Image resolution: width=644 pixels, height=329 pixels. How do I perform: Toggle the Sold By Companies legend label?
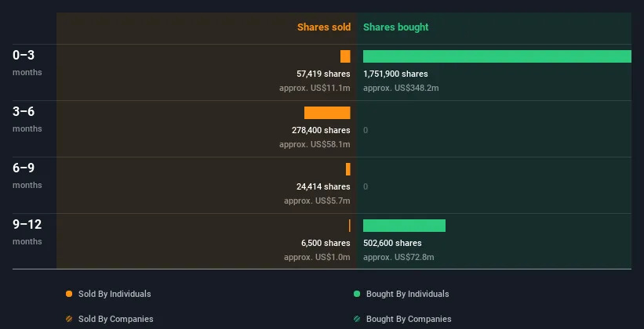tap(116, 319)
